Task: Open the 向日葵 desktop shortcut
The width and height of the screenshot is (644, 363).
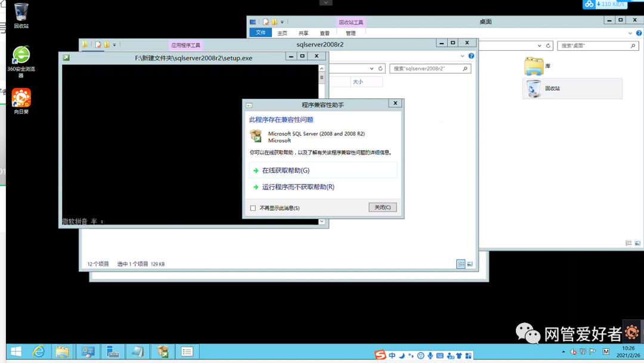Action: coord(21,101)
